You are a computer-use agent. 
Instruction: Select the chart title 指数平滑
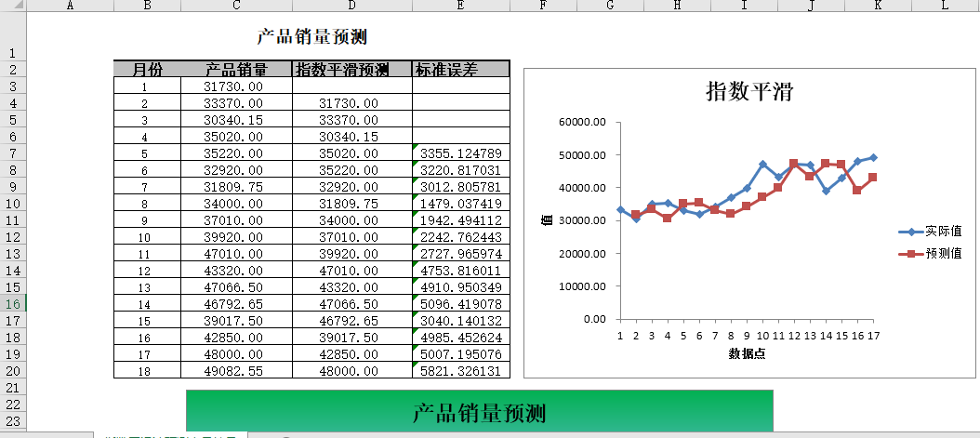(x=748, y=92)
